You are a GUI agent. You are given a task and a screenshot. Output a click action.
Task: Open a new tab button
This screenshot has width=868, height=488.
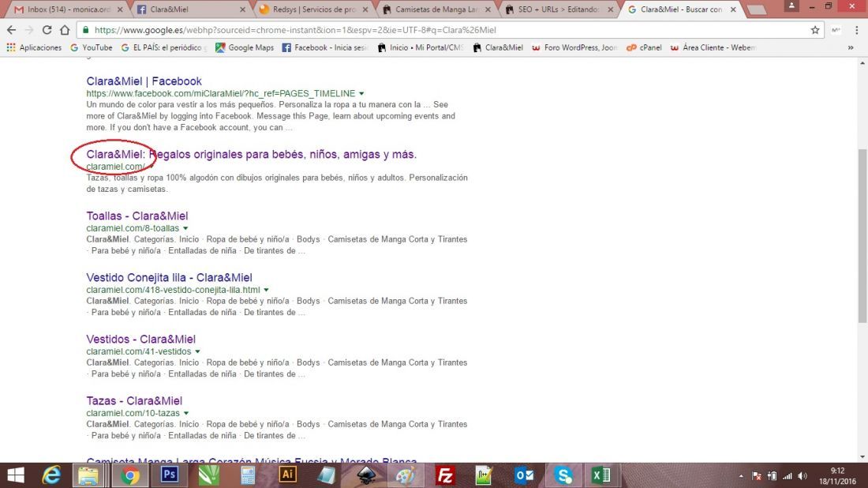click(756, 9)
